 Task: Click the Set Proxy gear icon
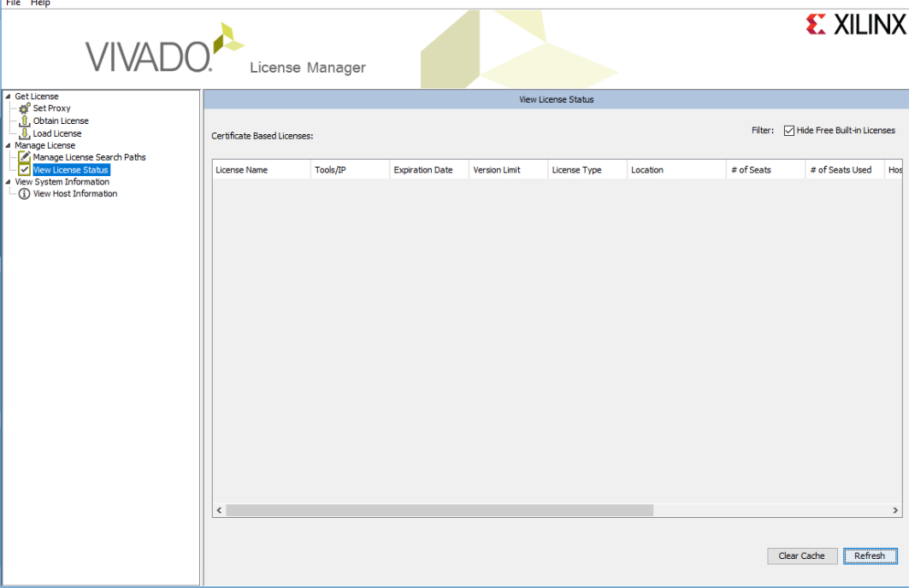click(24, 109)
